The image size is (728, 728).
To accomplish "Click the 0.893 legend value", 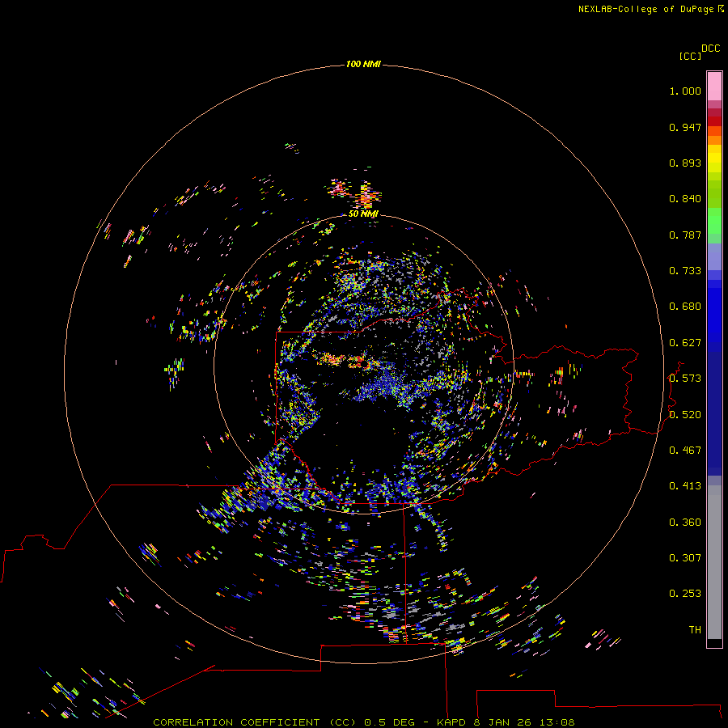I will point(685,163).
